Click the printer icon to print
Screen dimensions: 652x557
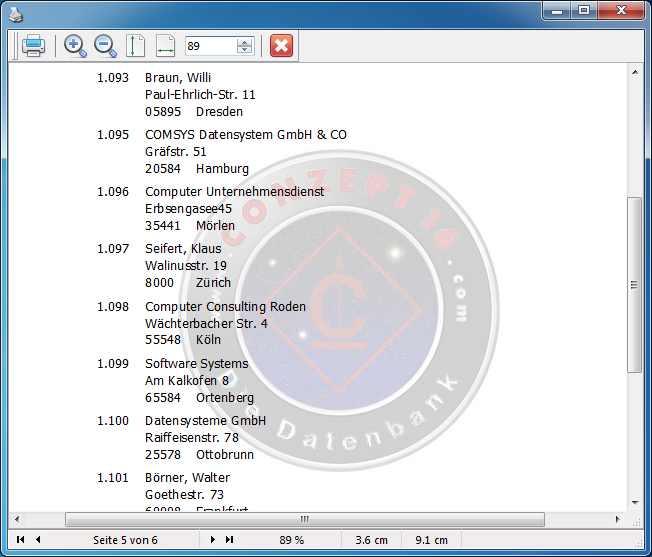point(33,46)
